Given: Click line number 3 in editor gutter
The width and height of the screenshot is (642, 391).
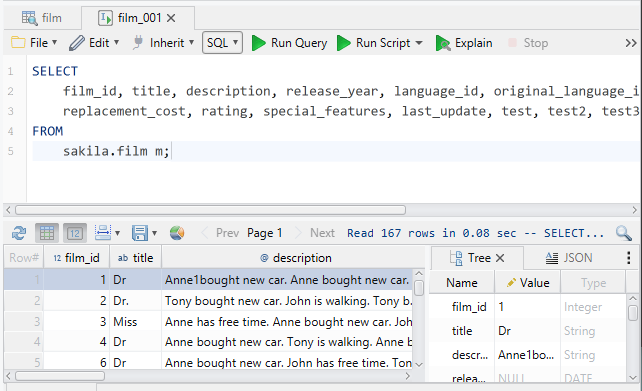Looking at the screenshot, I should point(11,111).
